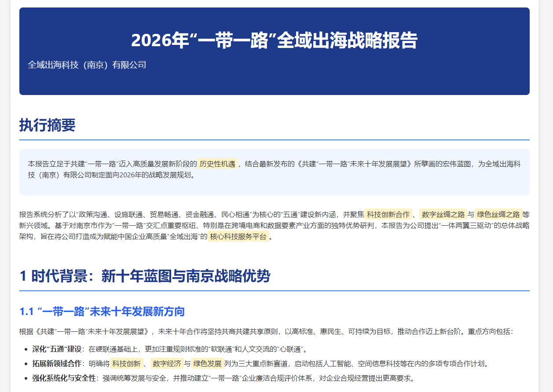Click the paragraph starting with 根据《共建
Image resolution: width=553 pixels, height=392 pixels.
[x=266, y=331]
